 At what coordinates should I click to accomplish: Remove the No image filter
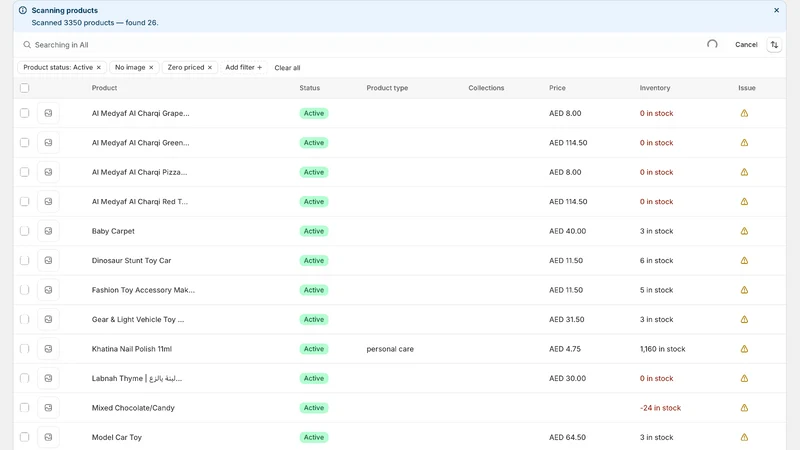point(151,67)
